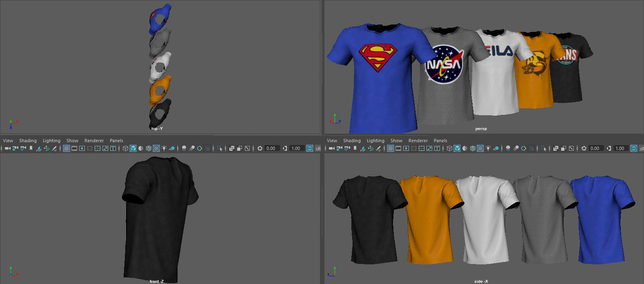
Task: Click grease pencil icon in front view
Action: [x=54, y=148]
